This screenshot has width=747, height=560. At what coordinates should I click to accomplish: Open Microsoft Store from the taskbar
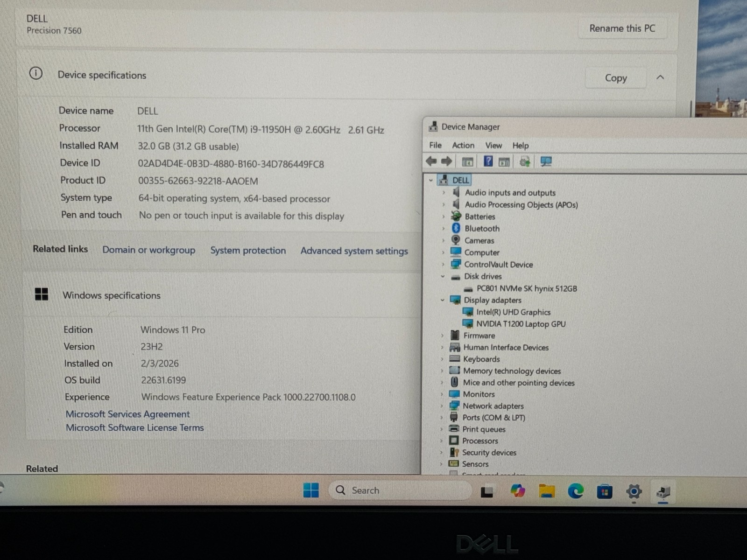pyautogui.click(x=605, y=492)
